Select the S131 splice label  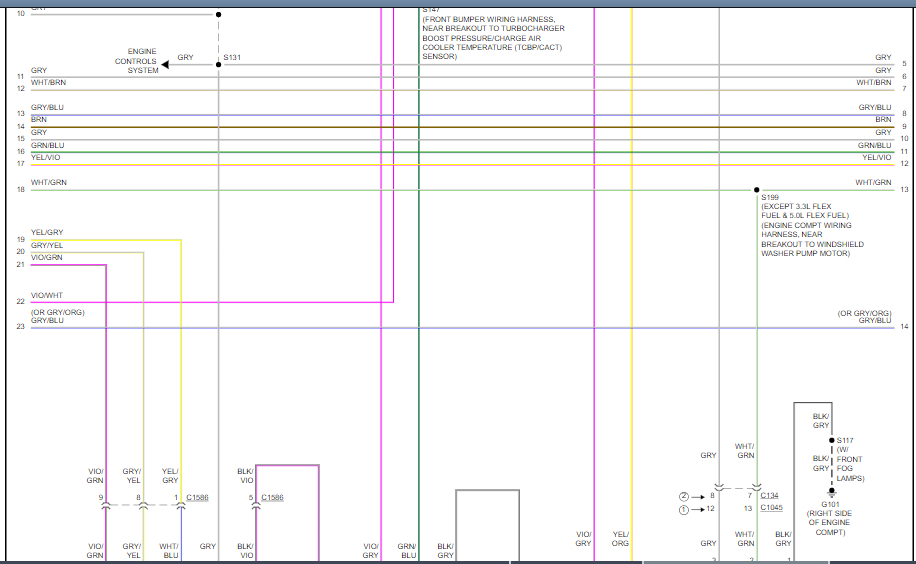tap(232, 57)
